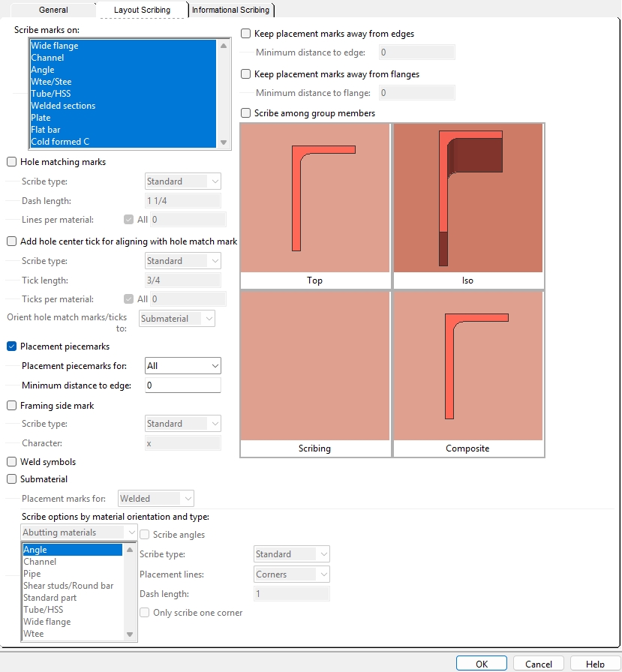The width and height of the screenshot is (622, 672).
Task: Click the Iso view preview thumbnail
Action: tap(467, 198)
